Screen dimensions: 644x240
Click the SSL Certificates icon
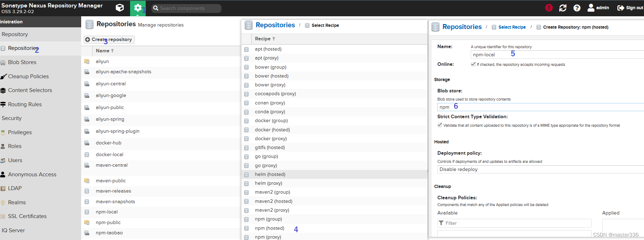point(3,216)
